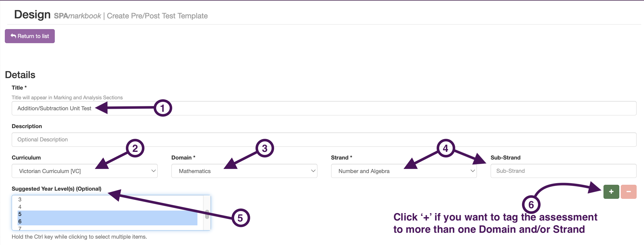This screenshot has width=644, height=245.
Task: Click the Optional Description field
Action: tap(324, 140)
